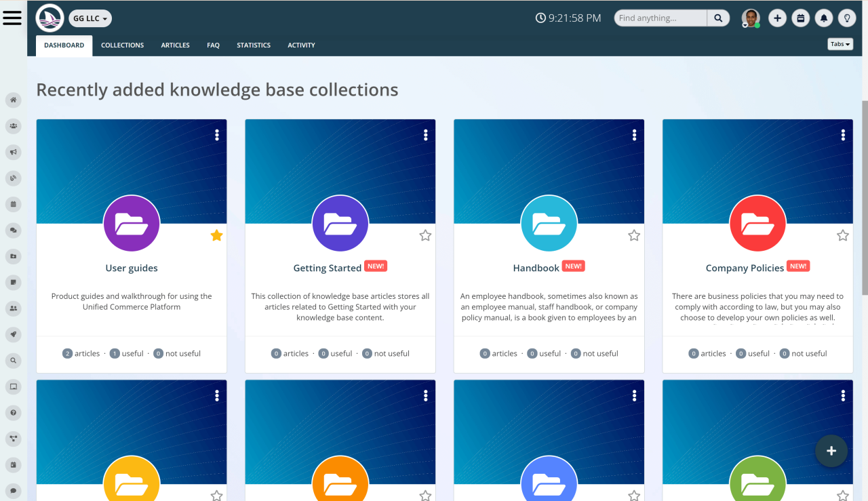The height and width of the screenshot is (501, 868).
Task: Click the floating plus button bottom right
Action: pos(831,451)
